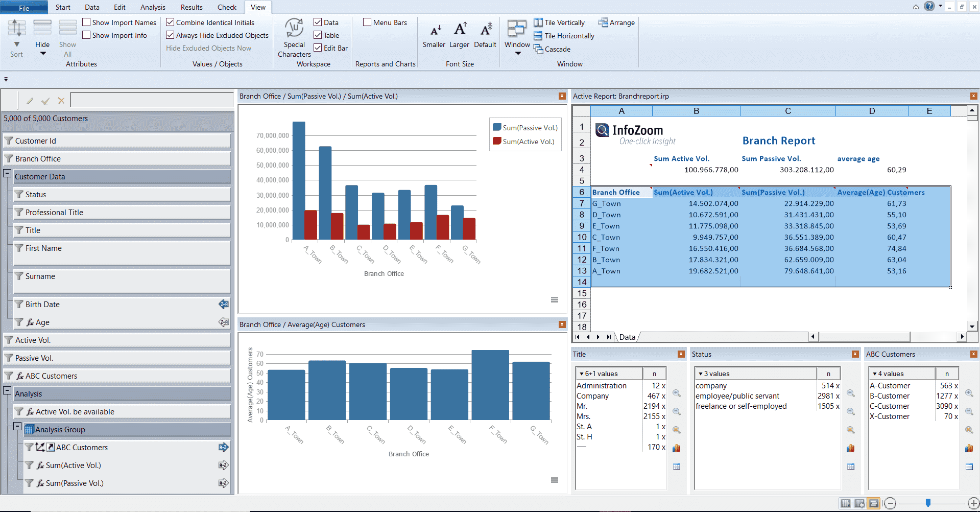980x512 pixels.
Task: Click the Cascade windows icon
Action: tap(538, 49)
